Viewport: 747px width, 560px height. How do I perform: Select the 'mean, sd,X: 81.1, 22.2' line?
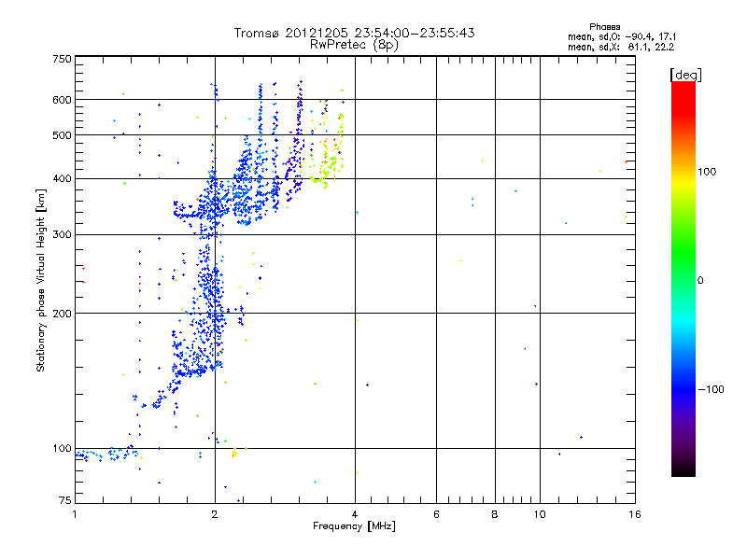point(621,48)
